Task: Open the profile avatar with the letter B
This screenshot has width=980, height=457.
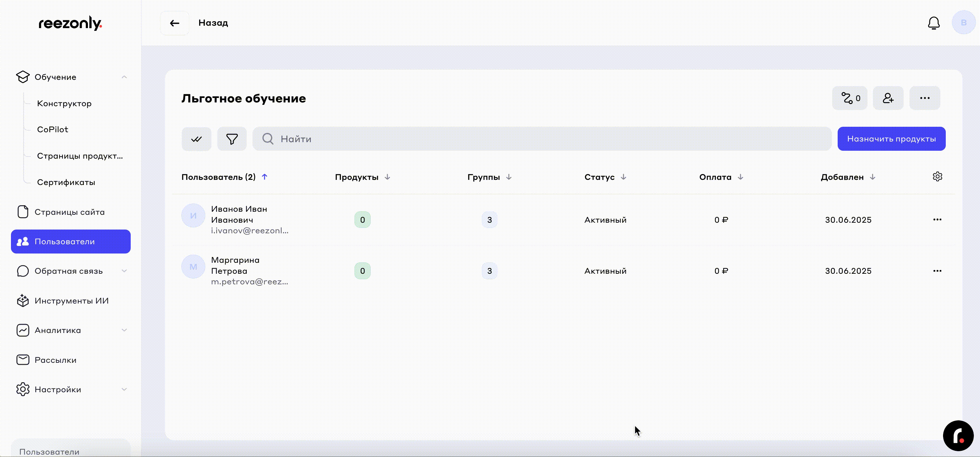Action: click(963, 23)
